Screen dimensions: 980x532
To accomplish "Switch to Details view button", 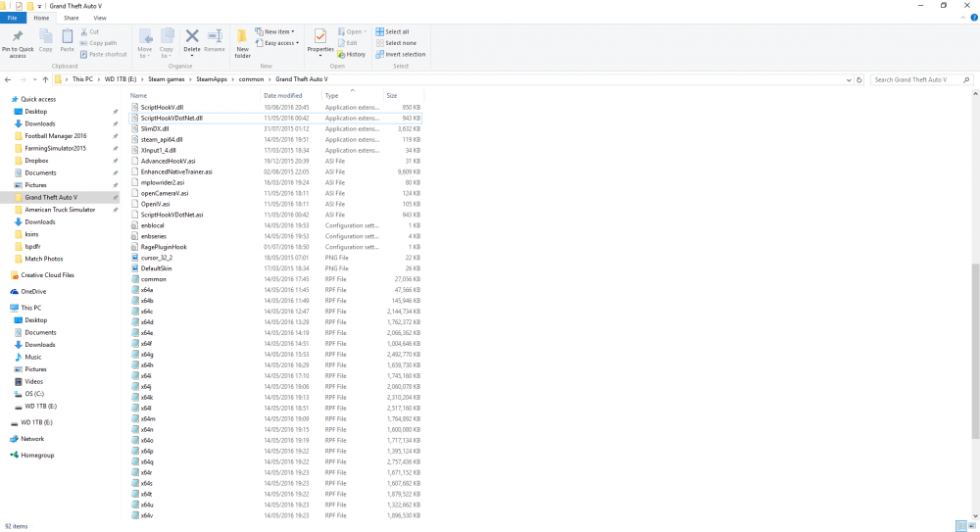I will pos(961,526).
